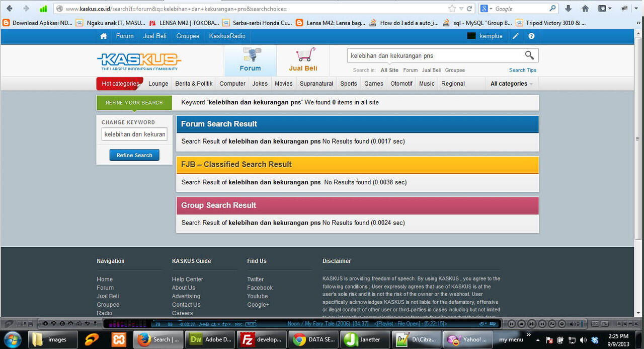Show the address bar history dropdown

tap(461, 9)
